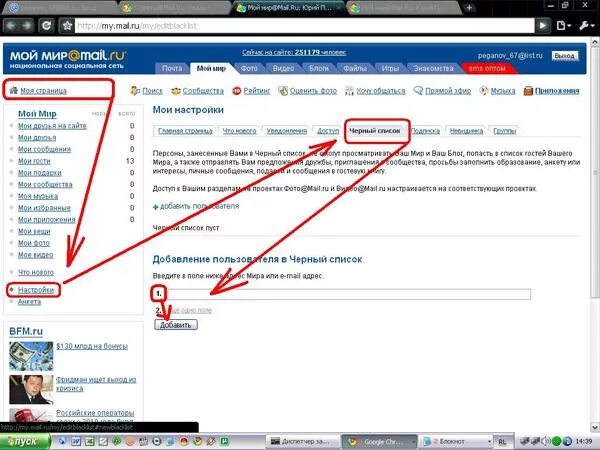Click the Windows пуск Start button
The width and height of the screenshot is (600, 450).
25,442
